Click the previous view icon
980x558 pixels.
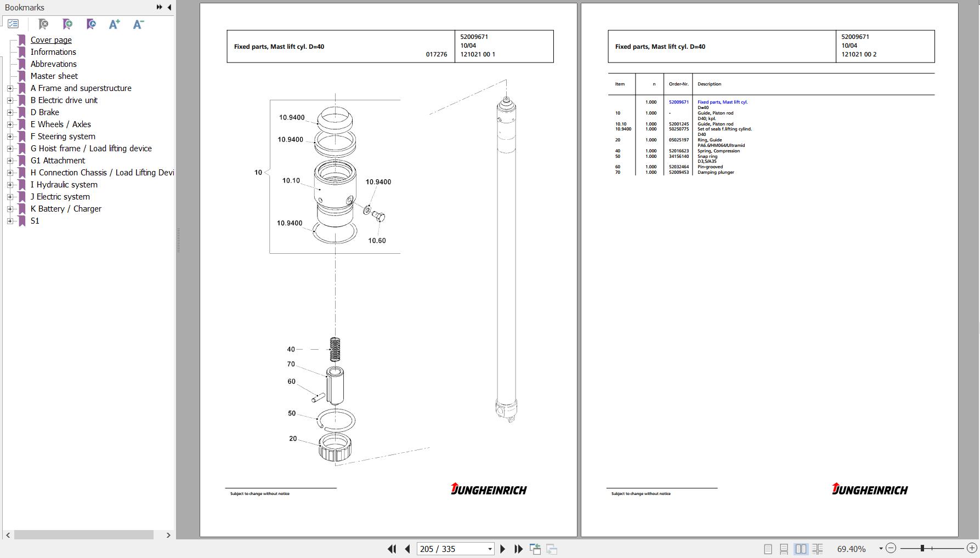click(535, 549)
